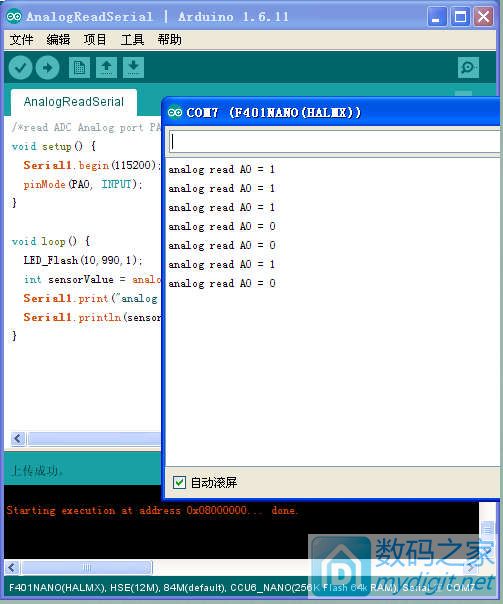The height and width of the screenshot is (604, 503).
Task: Click the int sensorValue line
Action: click(x=92, y=279)
